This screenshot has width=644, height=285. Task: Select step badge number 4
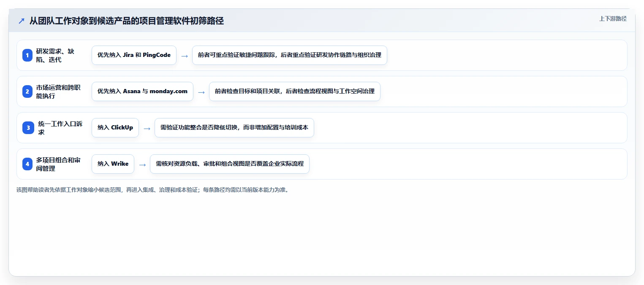click(x=27, y=164)
